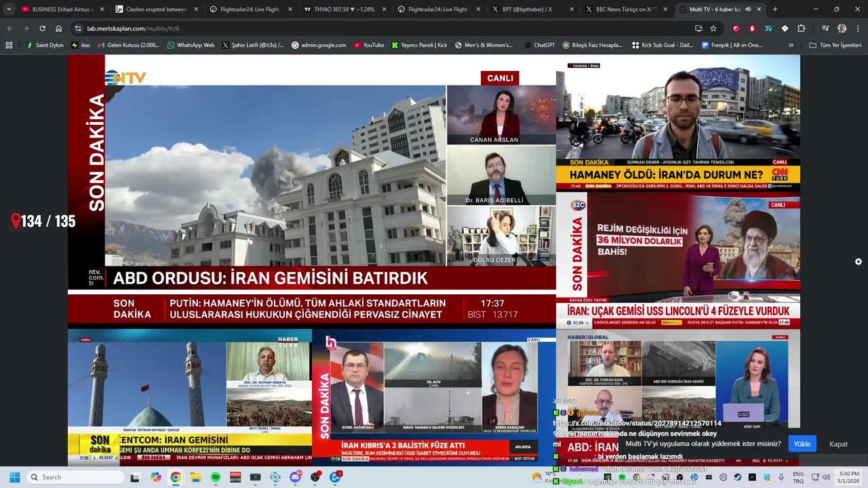This screenshot has height=488, width=868.
Task: Open the Kick Sub Goal bookmark
Action: pos(662,45)
